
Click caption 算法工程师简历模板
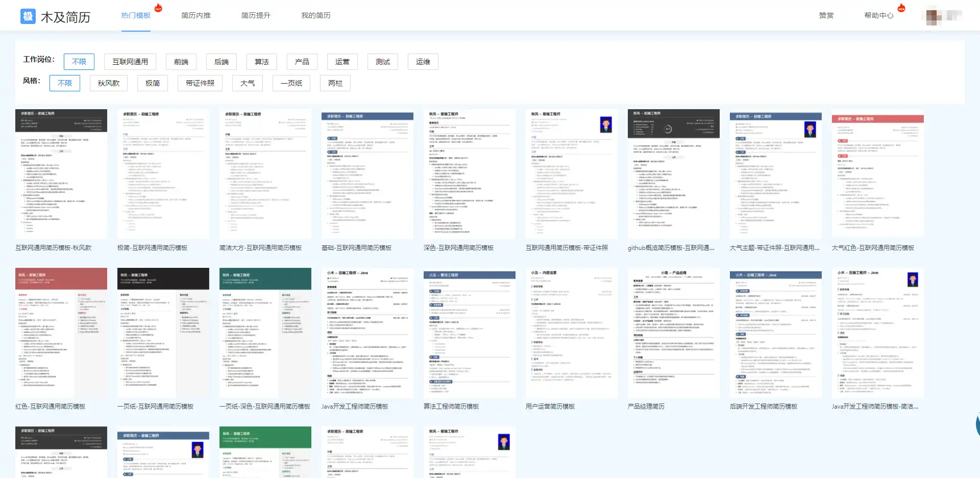452,407
